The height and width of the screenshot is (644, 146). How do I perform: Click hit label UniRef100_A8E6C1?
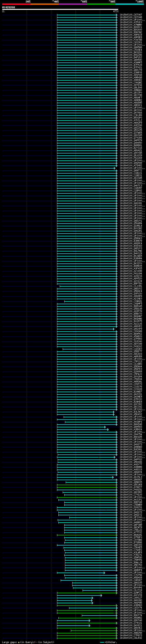pos(131,105)
